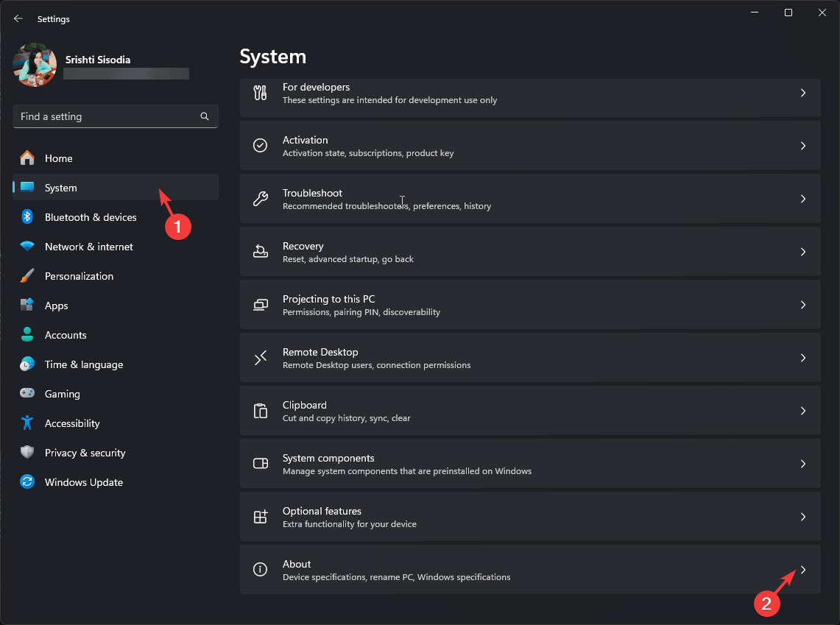
Task: Expand Optional features chevron
Action: [803, 517]
